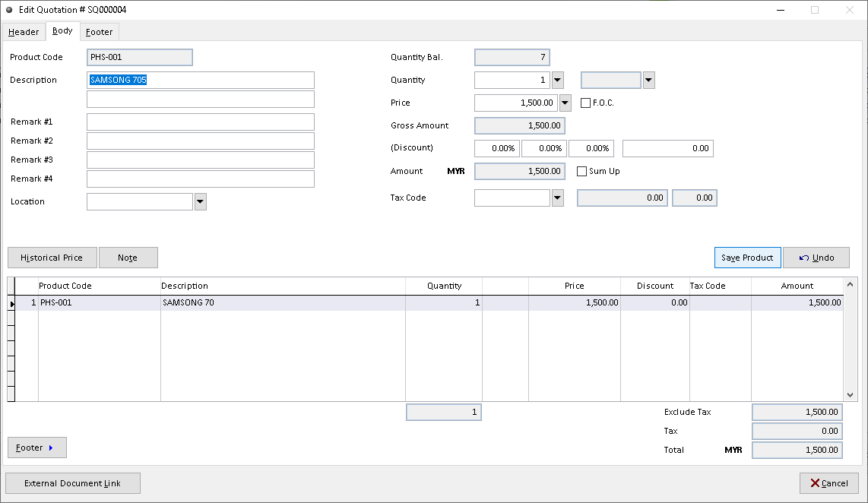Open the Location dropdown
868x503 pixels.
click(200, 201)
